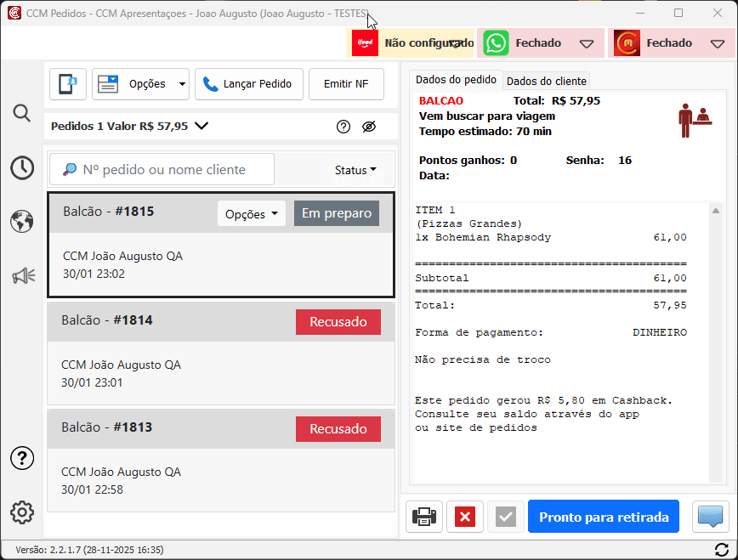
Task: Open the WhatsApp Fechado status dropdown
Action: [x=586, y=43]
